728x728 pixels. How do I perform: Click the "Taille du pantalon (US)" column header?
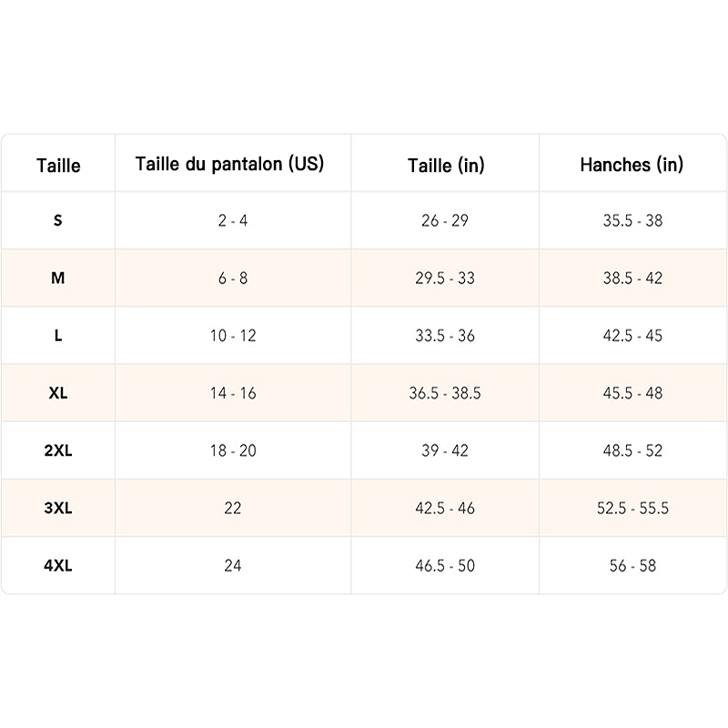(x=229, y=164)
